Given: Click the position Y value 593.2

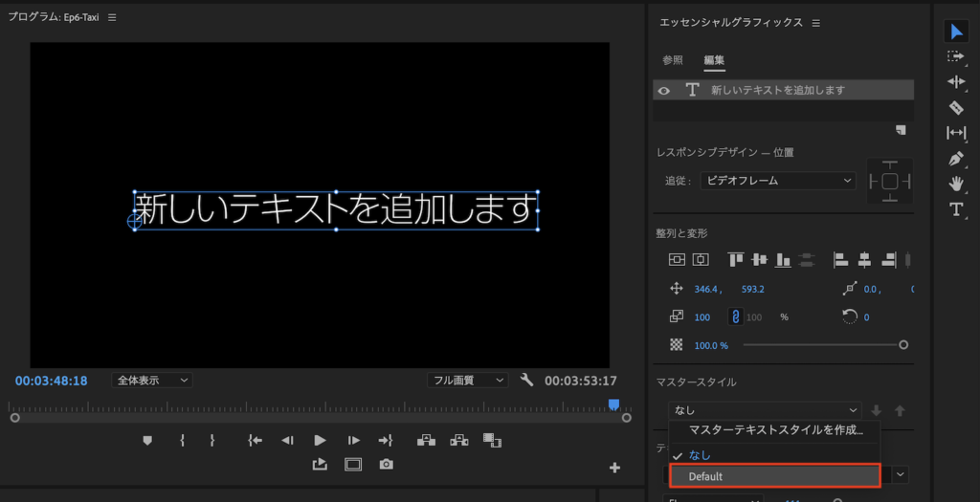Looking at the screenshot, I should (753, 289).
